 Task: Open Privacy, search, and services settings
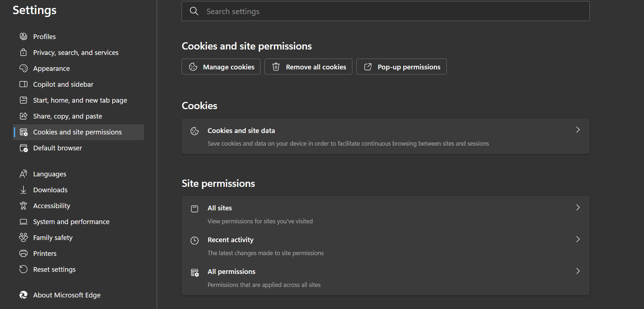(x=76, y=52)
